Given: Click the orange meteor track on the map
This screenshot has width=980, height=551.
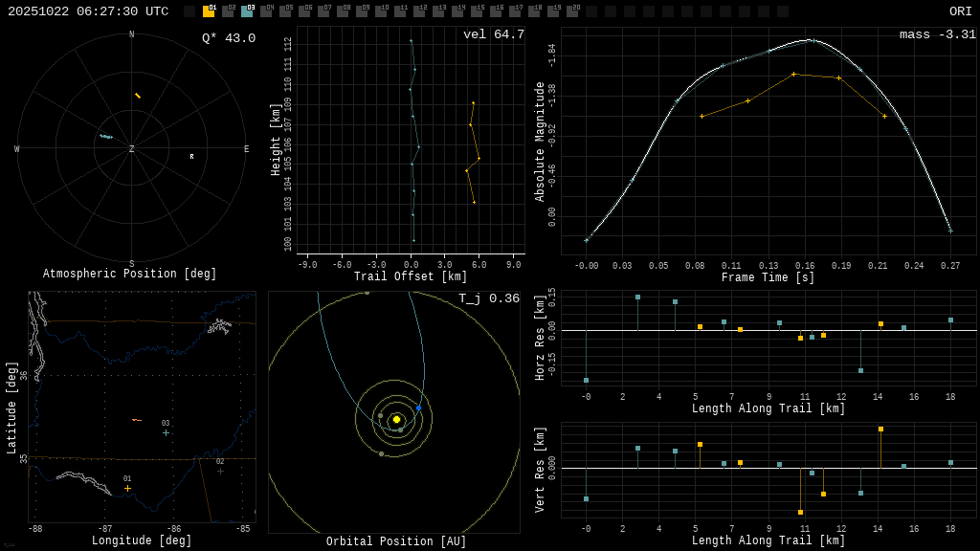Looking at the screenshot, I should [136, 420].
